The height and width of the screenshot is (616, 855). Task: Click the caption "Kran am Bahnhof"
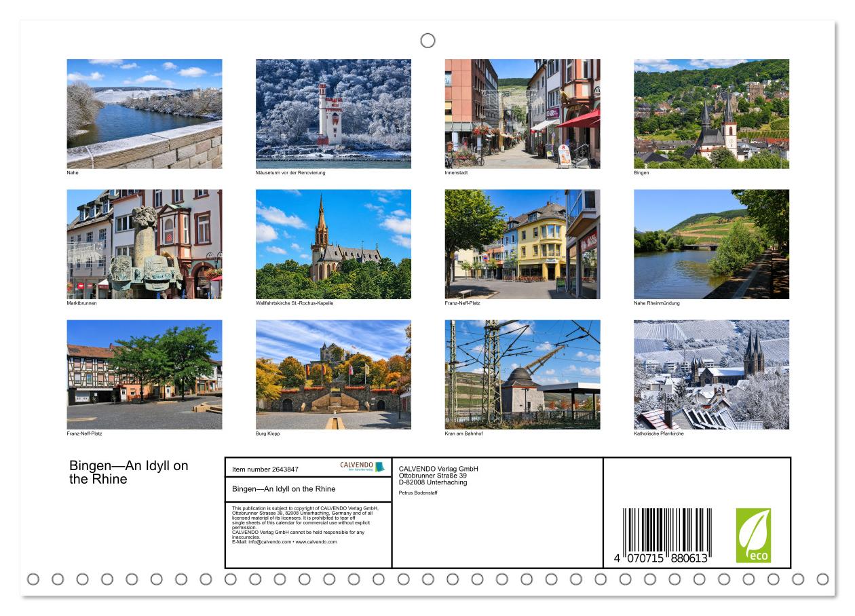point(463,434)
